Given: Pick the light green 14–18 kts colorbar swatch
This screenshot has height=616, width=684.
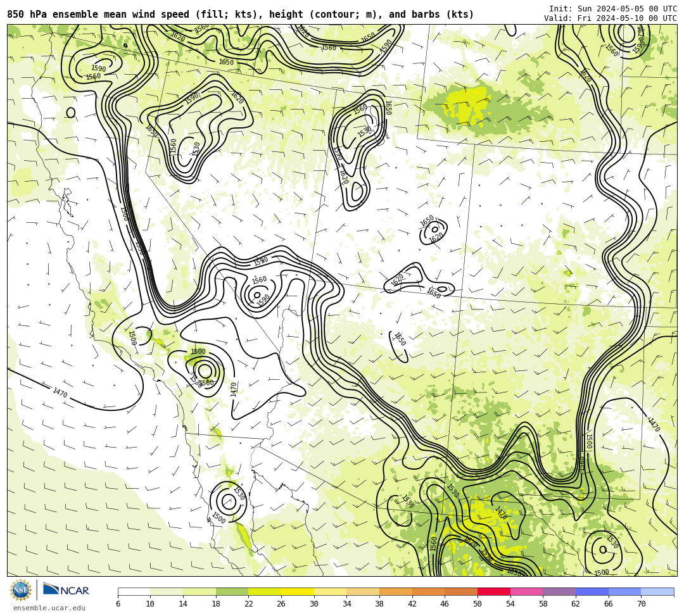Looking at the screenshot, I should click(199, 591).
